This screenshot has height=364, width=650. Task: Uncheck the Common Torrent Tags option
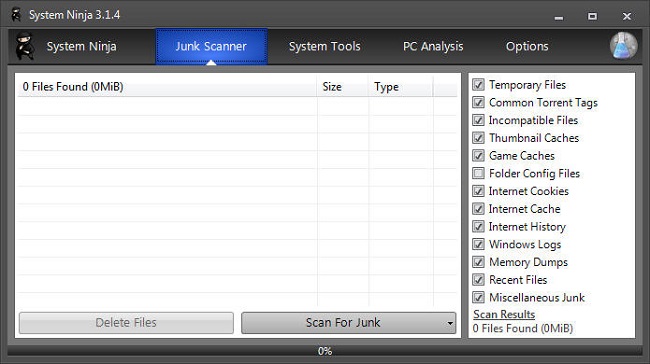478,102
